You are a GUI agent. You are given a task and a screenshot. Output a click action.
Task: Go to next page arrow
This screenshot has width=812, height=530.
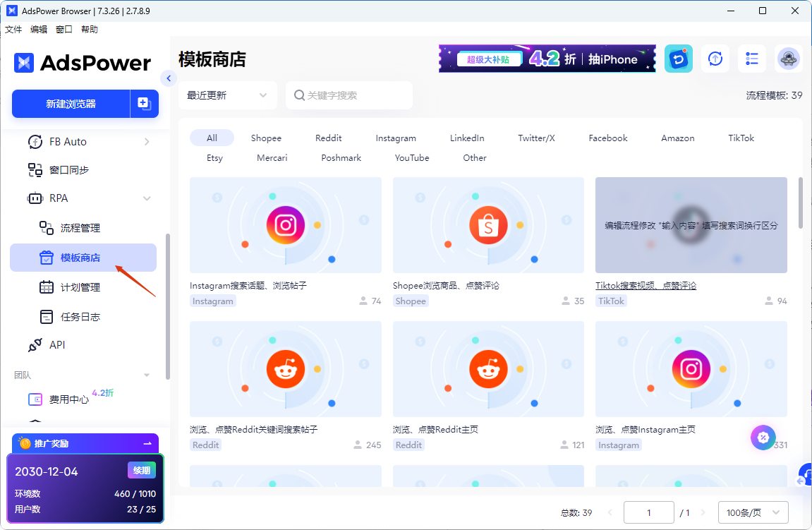tap(703, 512)
